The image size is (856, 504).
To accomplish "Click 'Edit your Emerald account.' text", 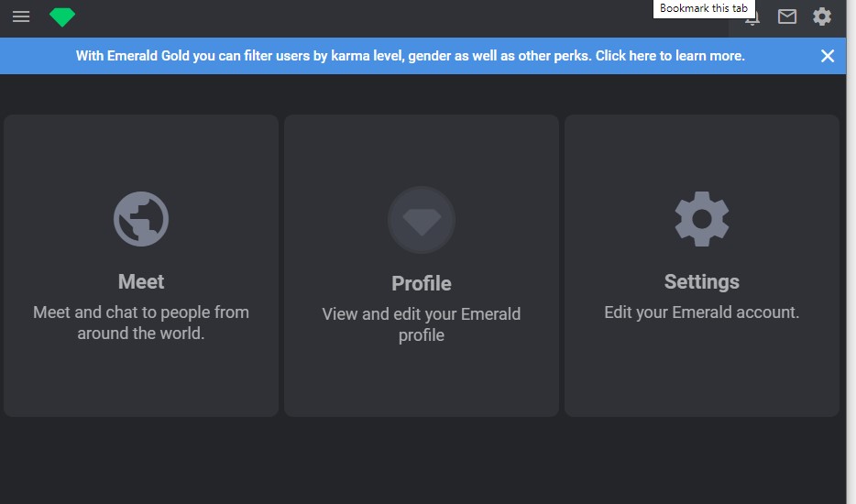I will tap(701, 312).
